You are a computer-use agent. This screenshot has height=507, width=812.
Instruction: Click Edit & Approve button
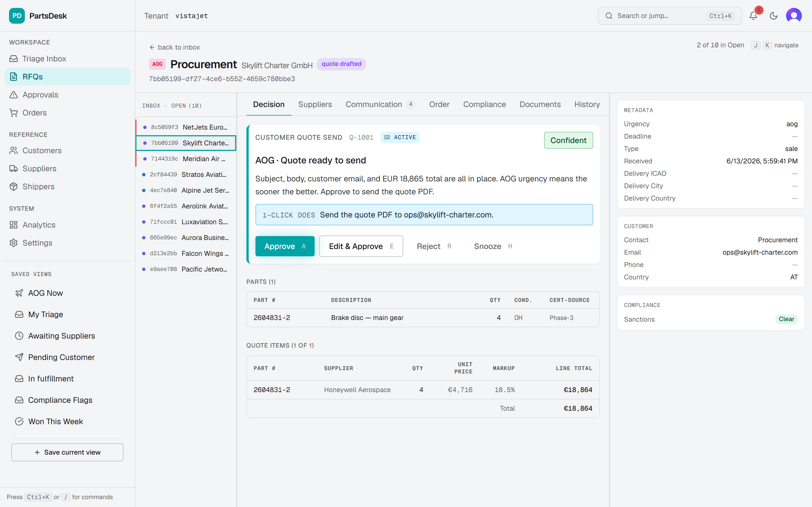(x=361, y=246)
